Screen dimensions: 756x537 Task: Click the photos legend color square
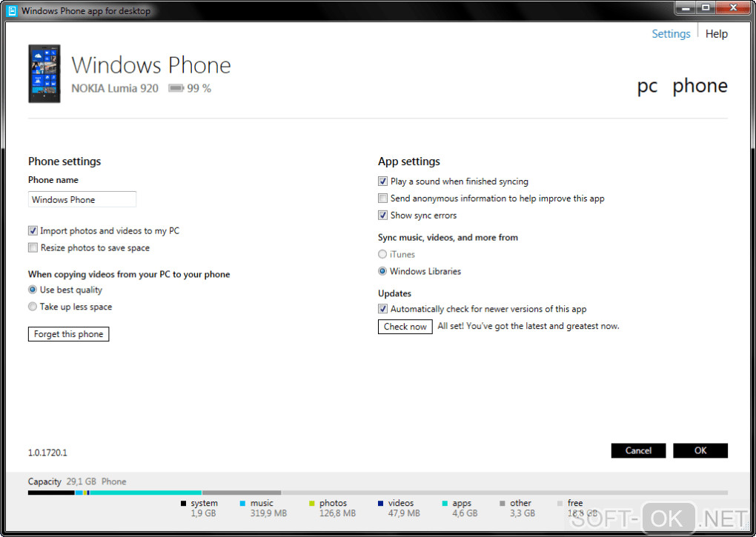click(x=312, y=503)
